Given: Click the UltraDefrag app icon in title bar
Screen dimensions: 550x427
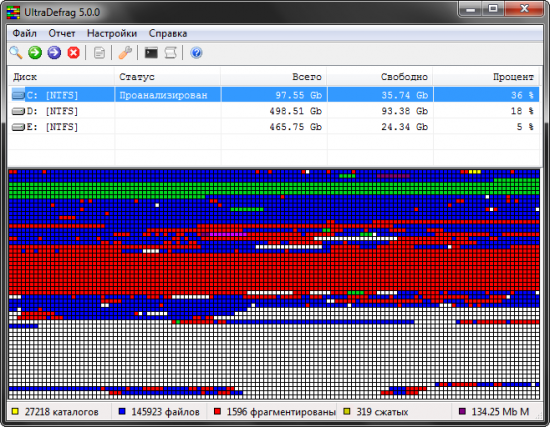Looking at the screenshot, I should [13, 13].
